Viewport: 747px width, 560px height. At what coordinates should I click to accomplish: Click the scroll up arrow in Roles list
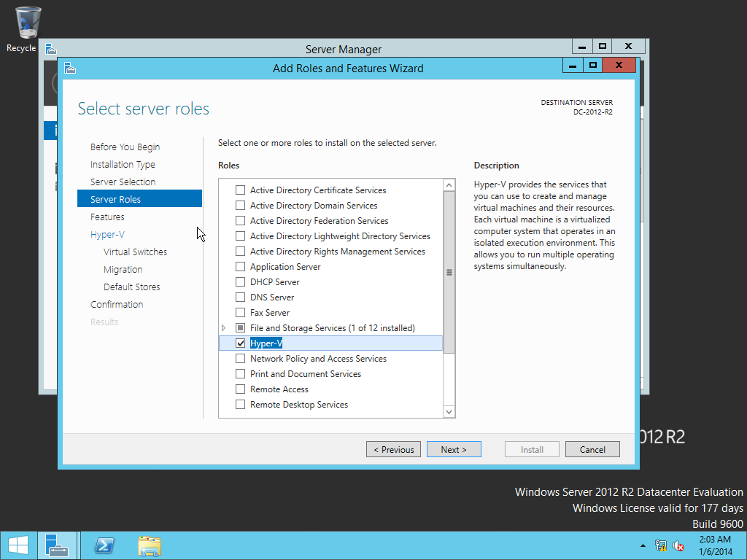click(x=449, y=184)
